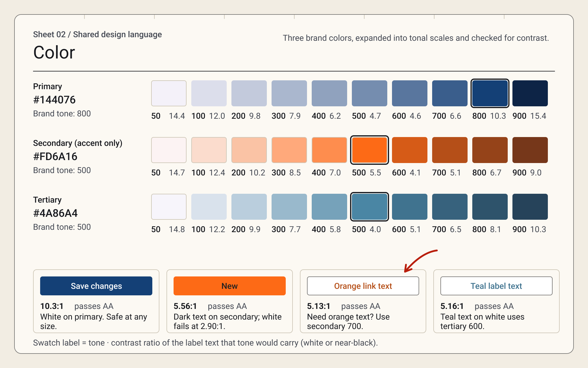Choose the Primary 300 swatch
This screenshot has height=368, width=588.
(x=289, y=93)
